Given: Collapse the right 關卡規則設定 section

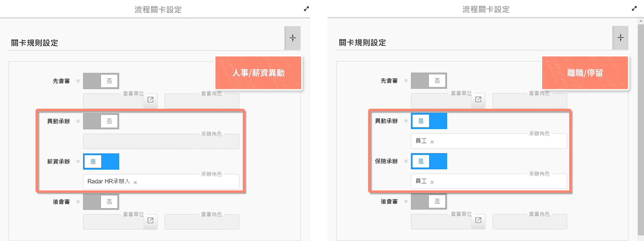Looking at the screenshot, I should click(x=620, y=38).
